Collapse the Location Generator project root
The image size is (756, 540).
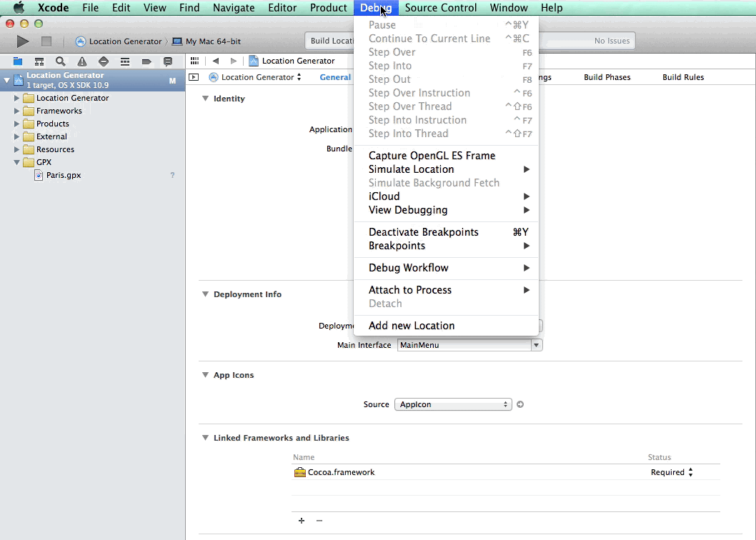[x=6, y=80]
